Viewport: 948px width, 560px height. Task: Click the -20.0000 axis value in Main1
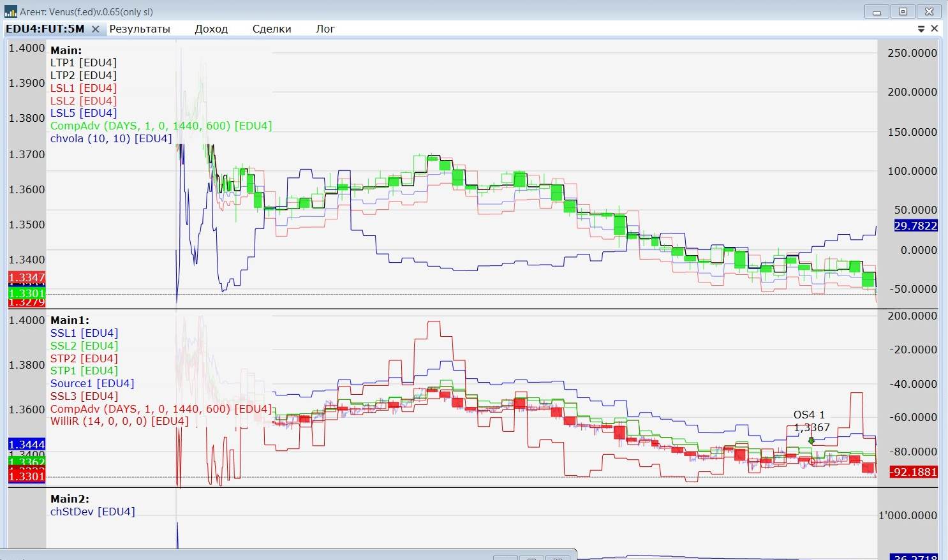914,350
